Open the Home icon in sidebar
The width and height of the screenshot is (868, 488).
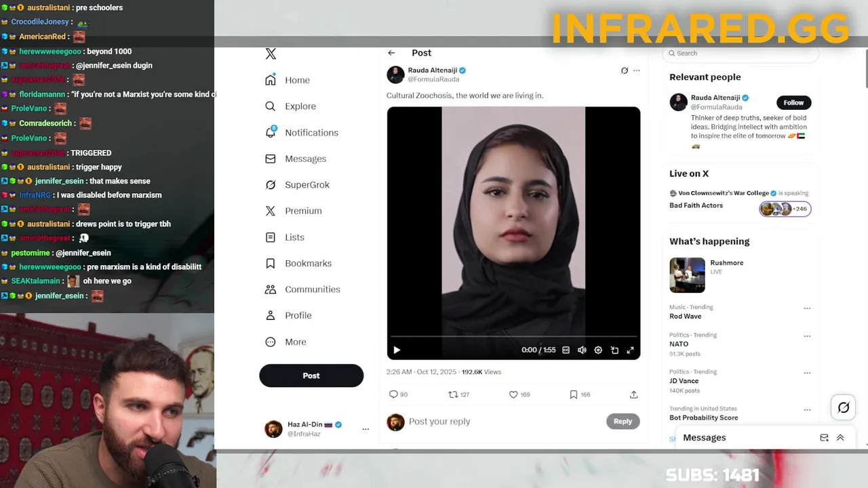click(x=271, y=80)
